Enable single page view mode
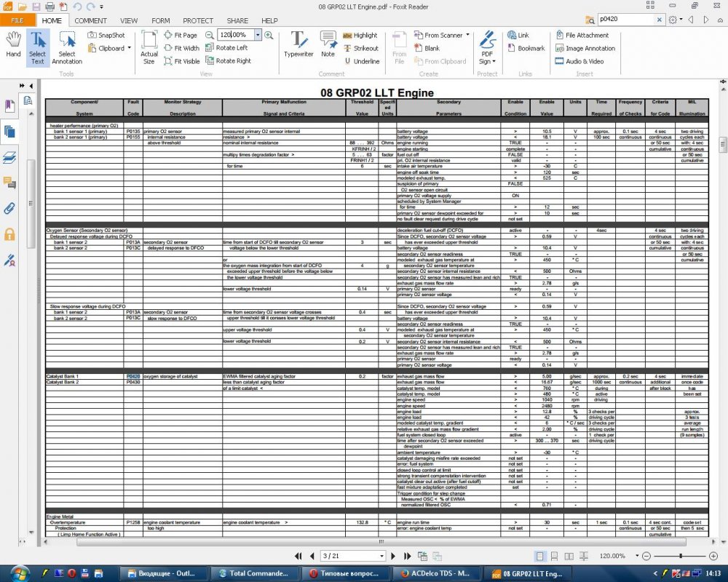This screenshot has height=582, width=728. tap(540, 556)
